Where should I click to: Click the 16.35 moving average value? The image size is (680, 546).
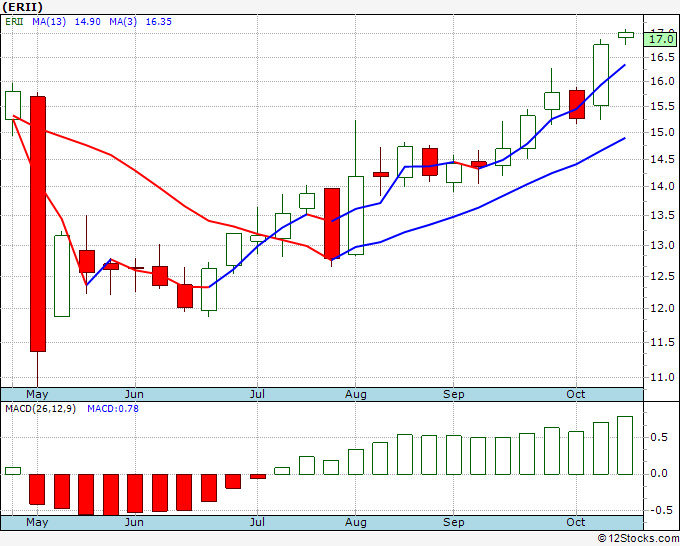pos(159,22)
